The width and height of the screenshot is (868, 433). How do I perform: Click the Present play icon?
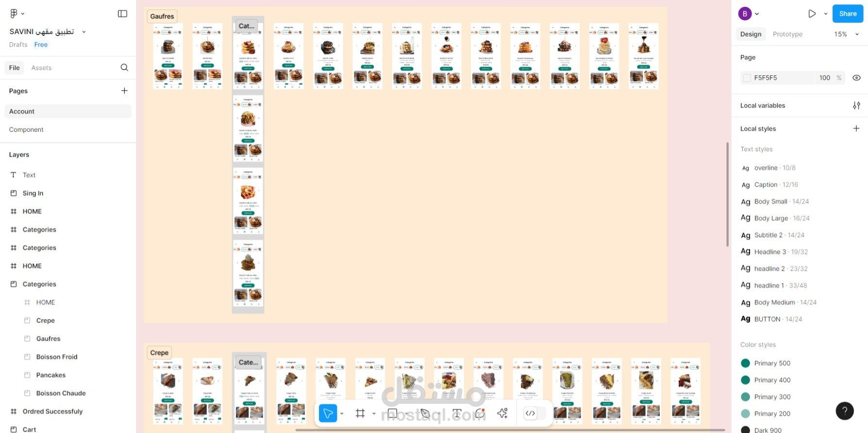click(x=812, y=14)
